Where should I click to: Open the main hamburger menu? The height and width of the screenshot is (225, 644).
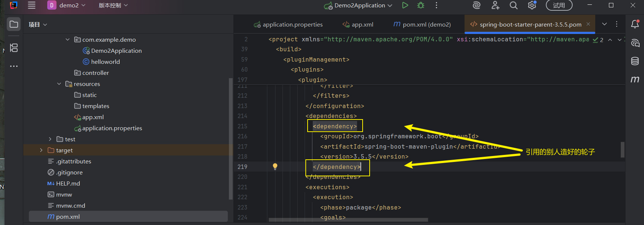coord(32,5)
